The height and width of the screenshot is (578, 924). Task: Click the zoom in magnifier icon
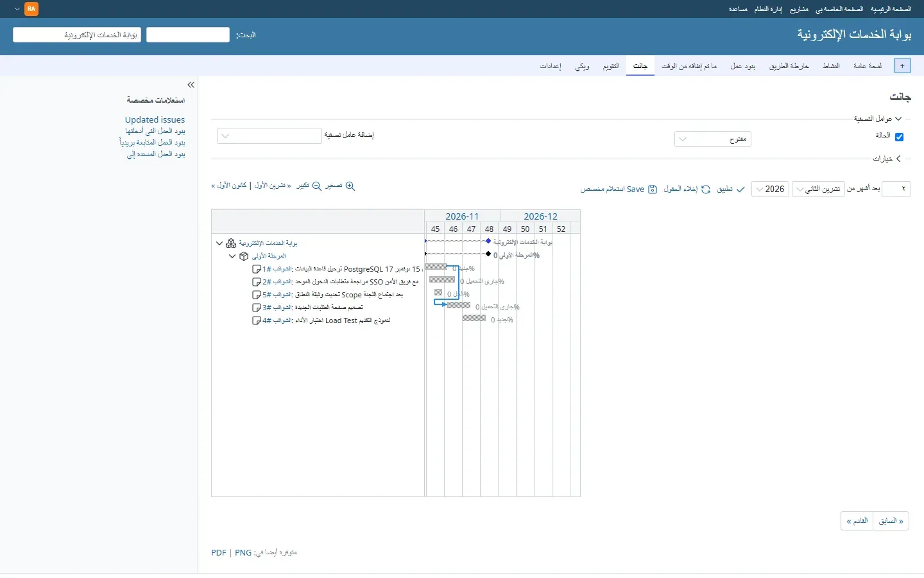[x=350, y=186]
